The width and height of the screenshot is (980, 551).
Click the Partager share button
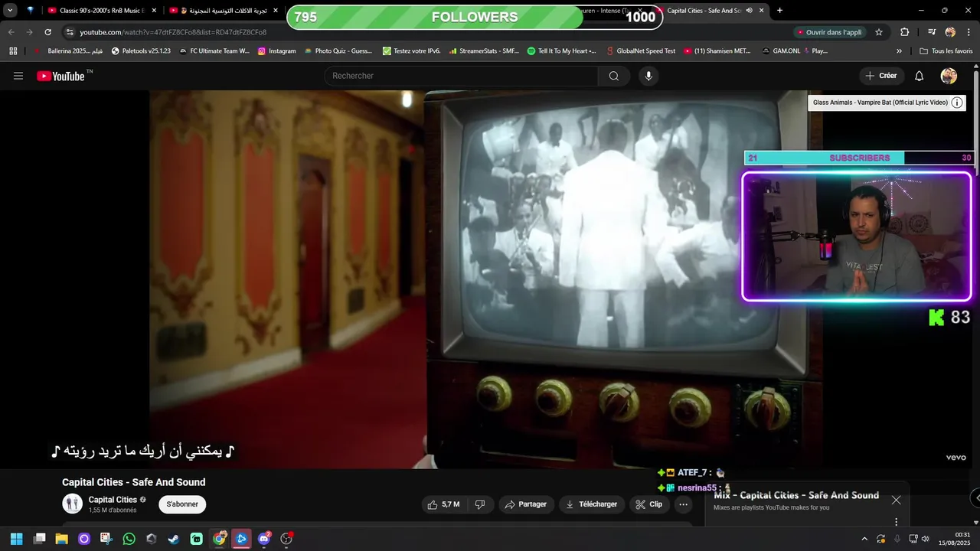pos(526,504)
